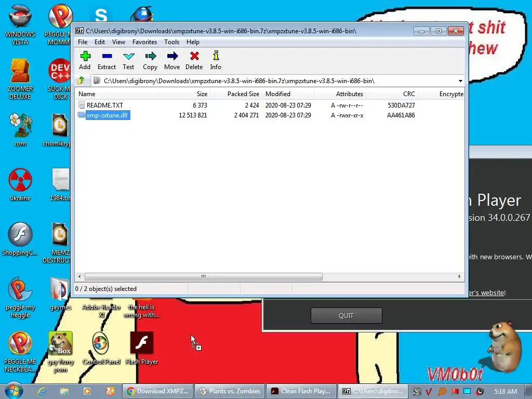The image size is (532, 399).
Task: Open the View menu
Action: (x=118, y=42)
